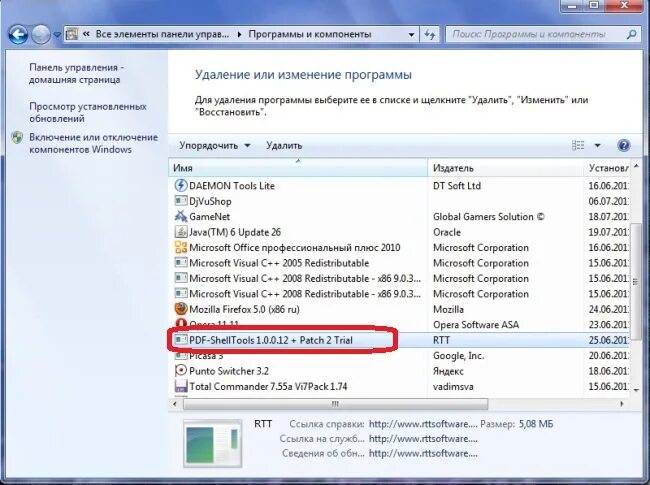The height and width of the screenshot is (485, 650).
Task: Click the Back navigation arrow button
Action: (18, 35)
